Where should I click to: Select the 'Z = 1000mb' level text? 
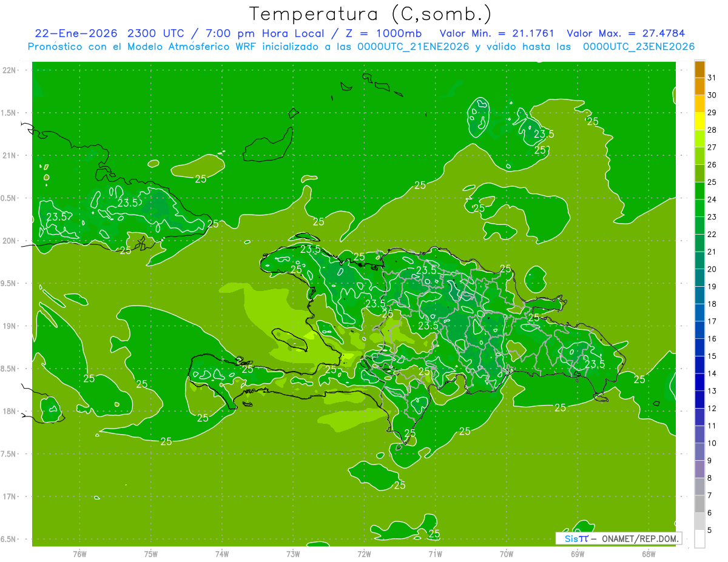tap(383, 33)
